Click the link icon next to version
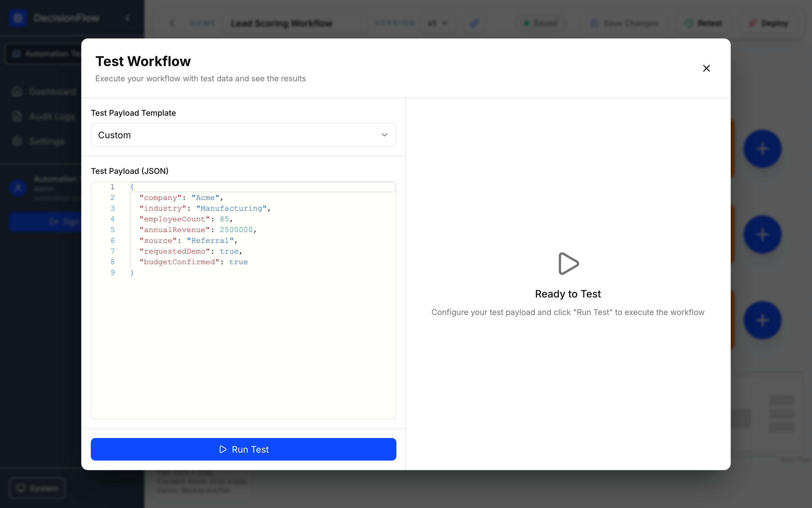This screenshot has height=508, width=812. point(475,23)
